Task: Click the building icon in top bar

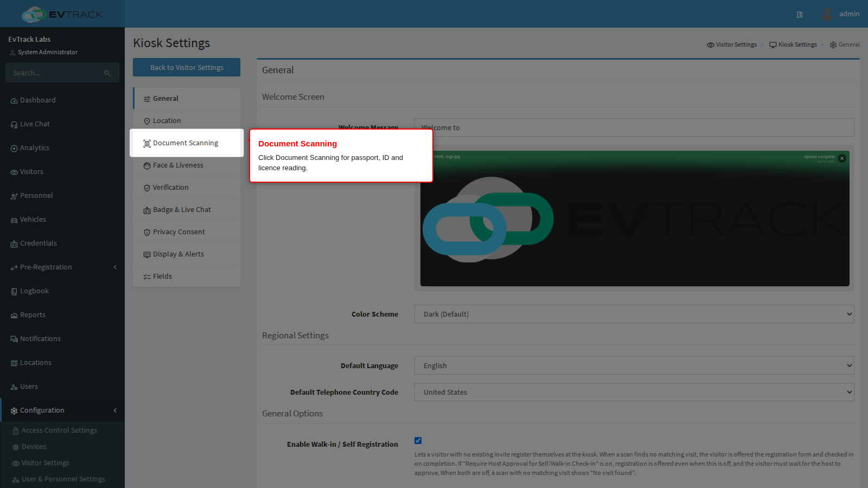Action: pyautogui.click(x=800, y=15)
